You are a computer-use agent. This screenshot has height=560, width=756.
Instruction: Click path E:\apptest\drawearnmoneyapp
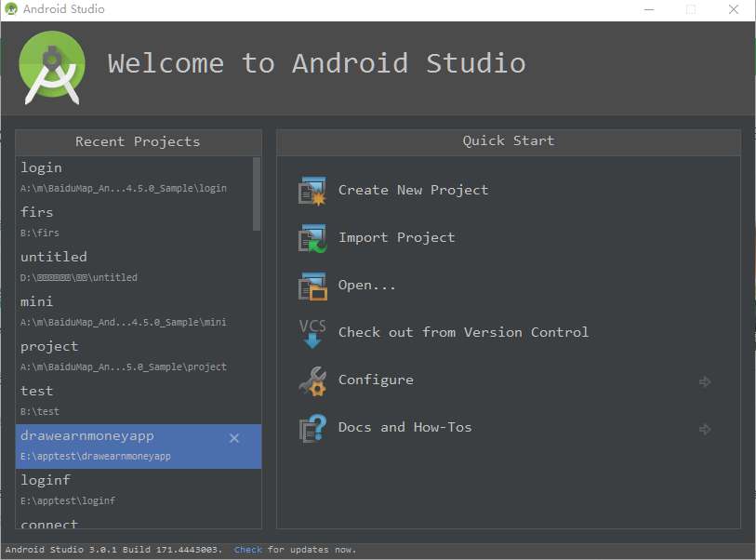[x=96, y=457]
